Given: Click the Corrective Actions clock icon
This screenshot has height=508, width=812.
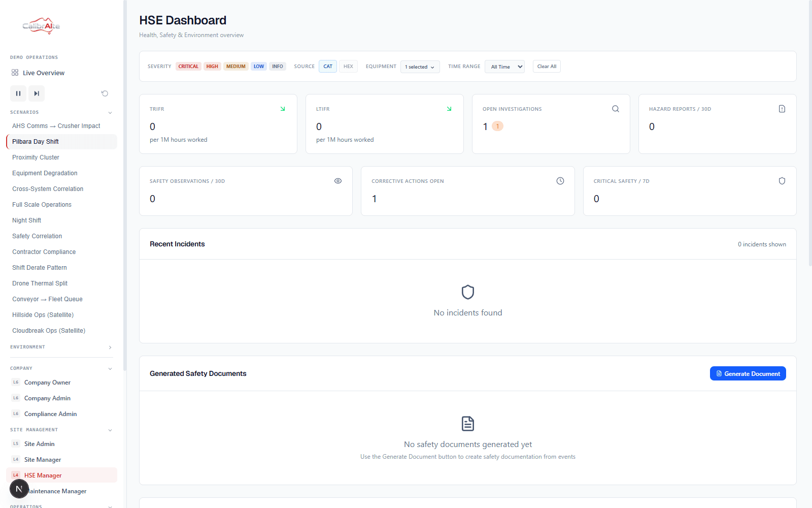Looking at the screenshot, I should pos(560,181).
